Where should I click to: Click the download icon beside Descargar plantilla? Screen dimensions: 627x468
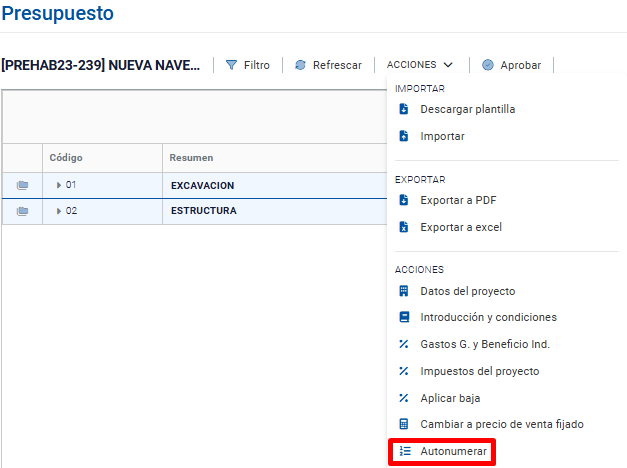click(x=404, y=109)
